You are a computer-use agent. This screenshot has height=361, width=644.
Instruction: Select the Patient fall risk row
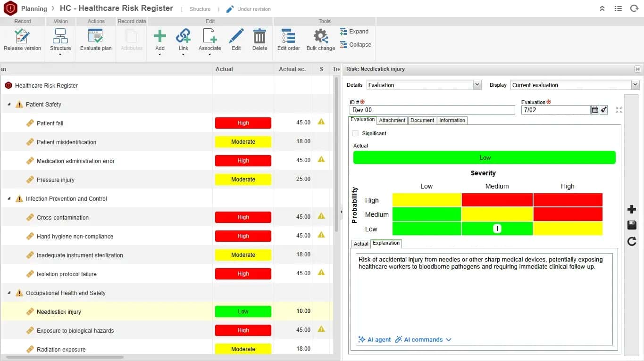pyautogui.click(x=167, y=123)
